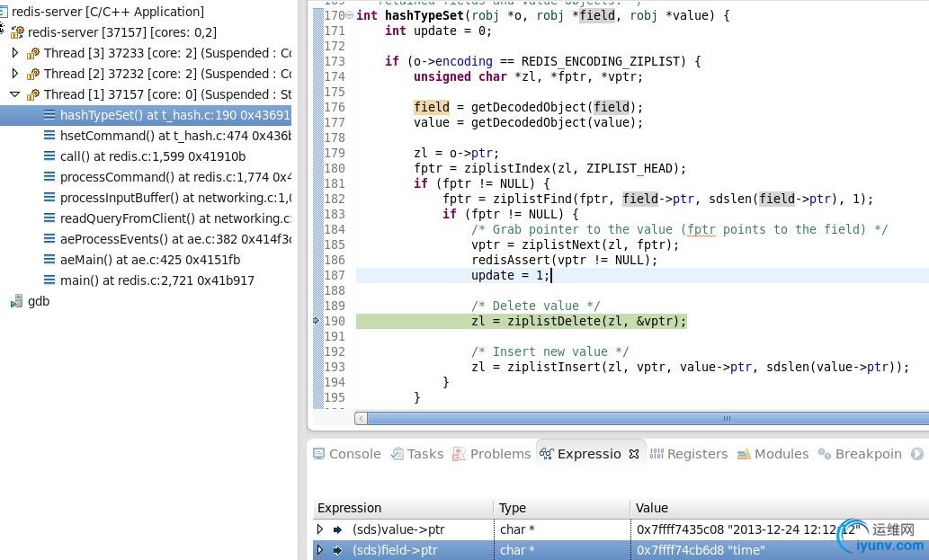Screen dimensions: 929x560
Task: Click stack frame icon beside hashTypeSet()
Action: click(x=49, y=115)
